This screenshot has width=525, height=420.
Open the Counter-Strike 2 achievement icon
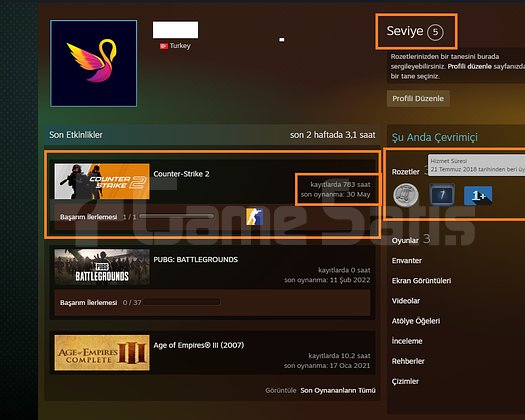click(254, 216)
